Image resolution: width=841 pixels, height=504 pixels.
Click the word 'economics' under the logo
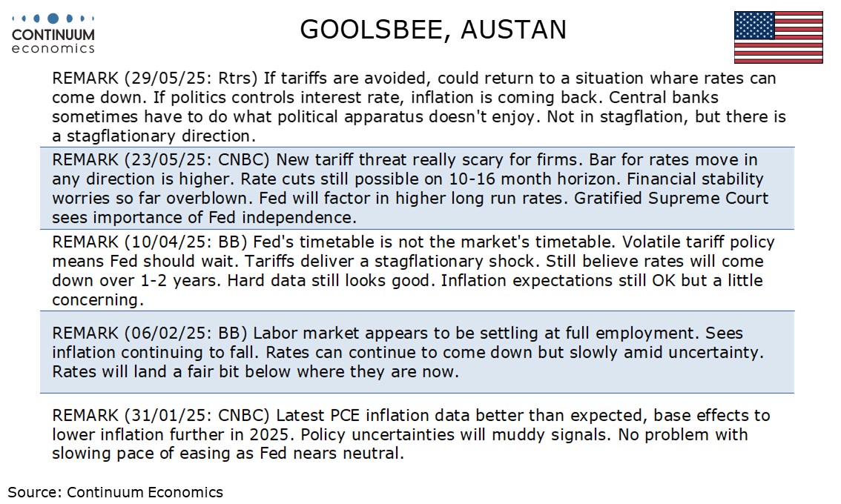click(x=53, y=49)
